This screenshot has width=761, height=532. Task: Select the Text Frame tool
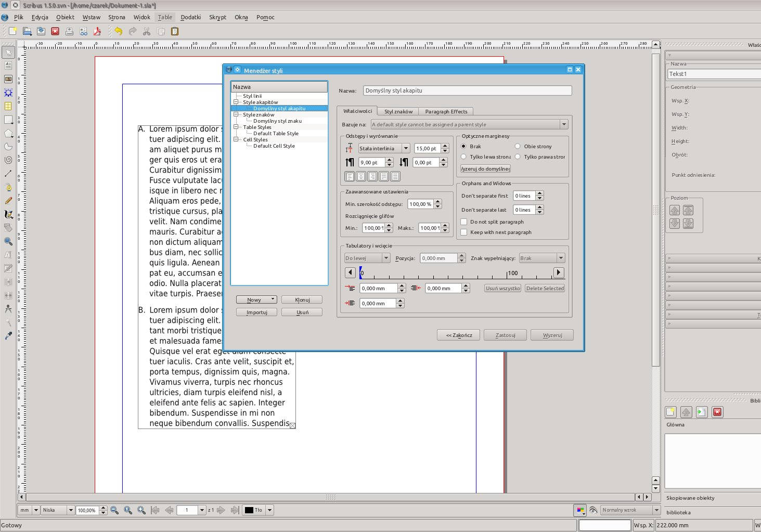(8, 66)
